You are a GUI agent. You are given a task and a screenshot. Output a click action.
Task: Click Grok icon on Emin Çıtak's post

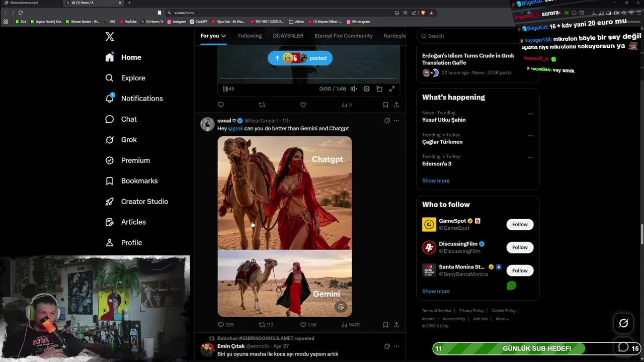coord(387,346)
